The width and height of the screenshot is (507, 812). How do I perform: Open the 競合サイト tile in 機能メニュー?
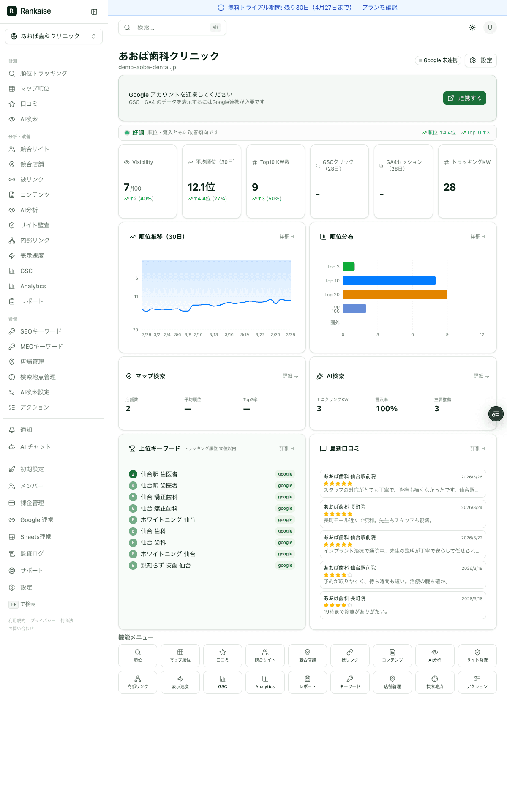(265, 656)
